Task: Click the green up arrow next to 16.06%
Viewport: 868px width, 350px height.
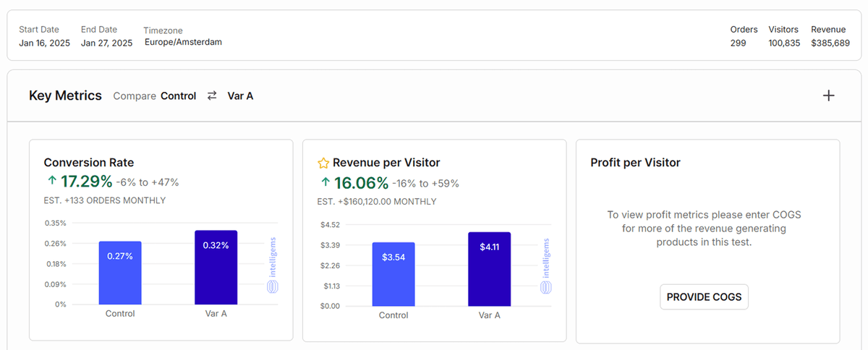Action: (324, 182)
